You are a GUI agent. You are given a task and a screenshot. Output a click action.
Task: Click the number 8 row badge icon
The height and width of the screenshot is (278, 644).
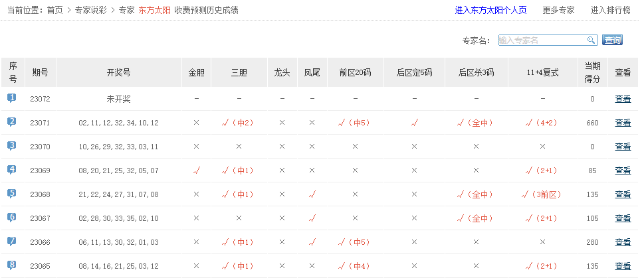coord(12,265)
